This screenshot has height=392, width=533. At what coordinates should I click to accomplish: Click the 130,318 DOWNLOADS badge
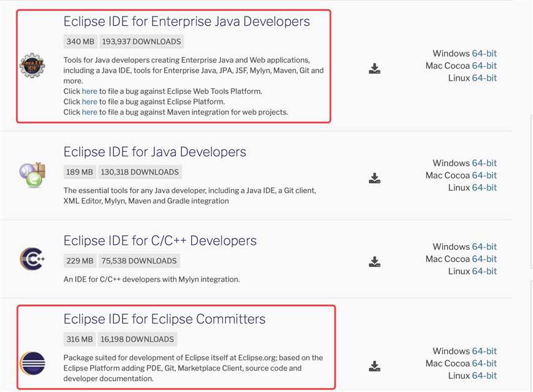coord(140,172)
